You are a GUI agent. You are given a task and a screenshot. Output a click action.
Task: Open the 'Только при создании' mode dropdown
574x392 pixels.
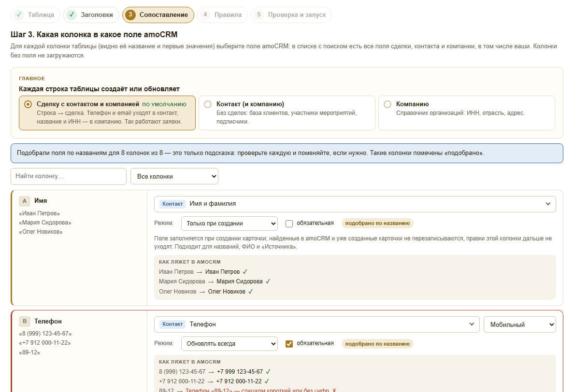coord(230,224)
